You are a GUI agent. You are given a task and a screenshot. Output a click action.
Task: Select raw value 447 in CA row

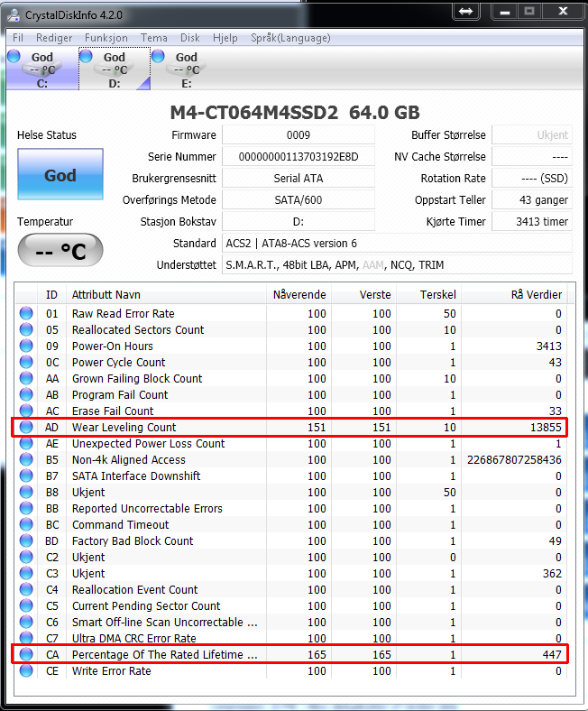coord(552,655)
